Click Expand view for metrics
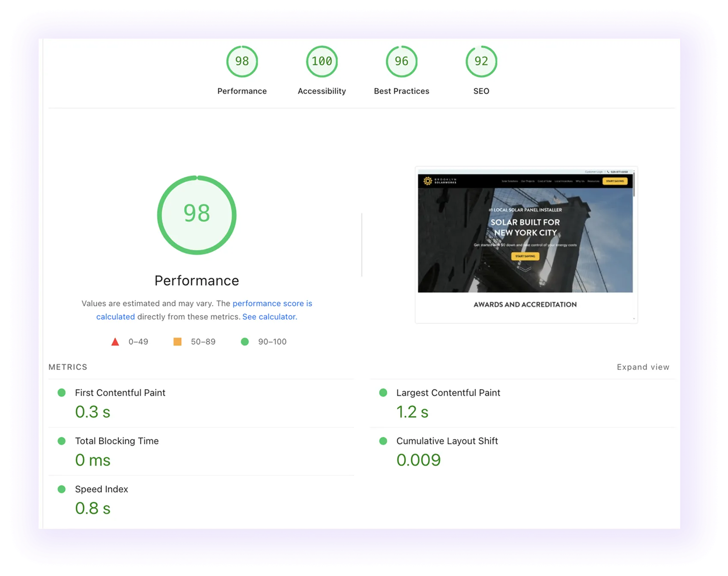The height and width of the screenshot is (576, 728). (643, 367)
